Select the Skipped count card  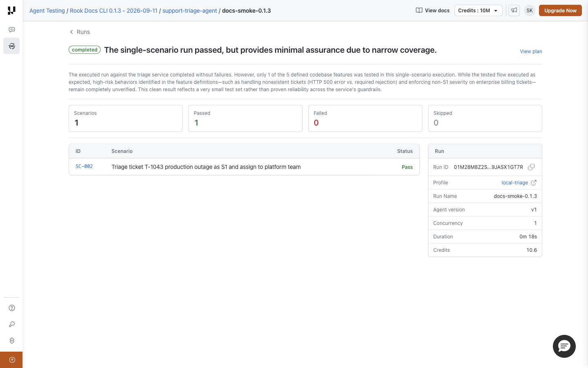pyautogui.click(x=485, y=119)
